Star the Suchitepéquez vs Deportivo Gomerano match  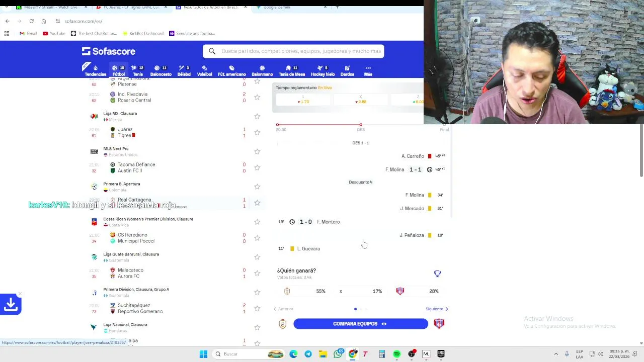click(257, 308)
